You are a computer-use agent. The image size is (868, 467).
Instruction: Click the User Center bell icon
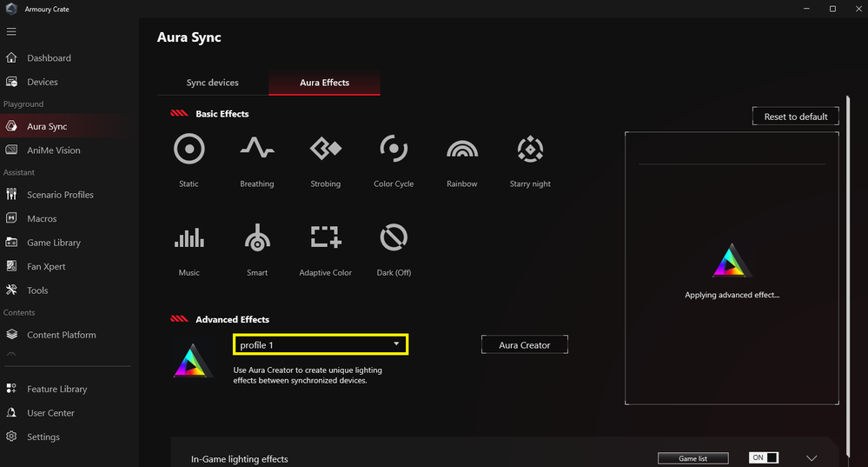(11, 413)
